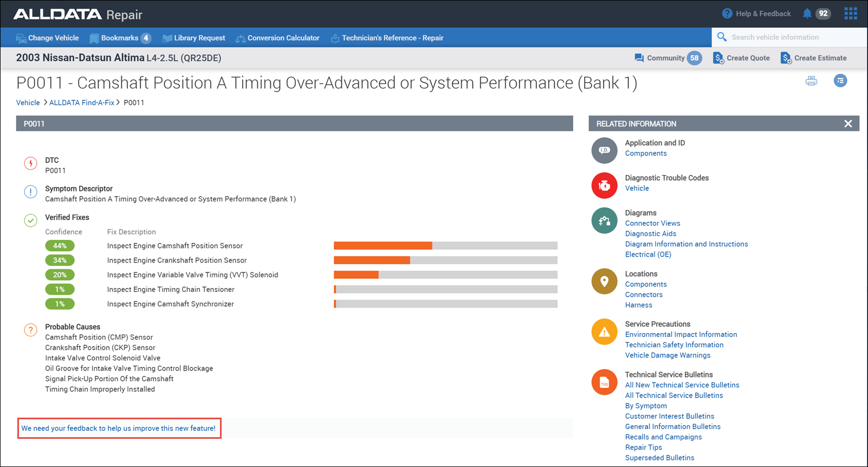The width and height of the screenshot is (868, 467).
Task: Click the Locations pin icon
Action: [x=604, y=282]
